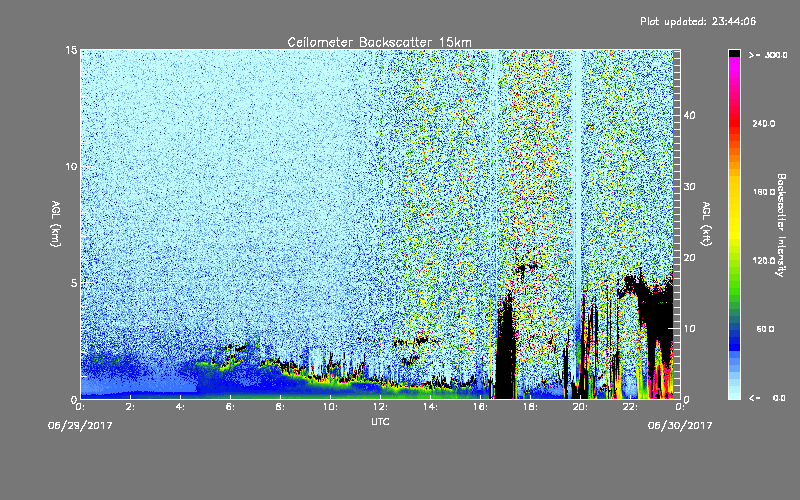Select the "AGL (kft)" vertical axis label
The height and width of the screenshot is (500, 800).
click(x=706, y=224)
